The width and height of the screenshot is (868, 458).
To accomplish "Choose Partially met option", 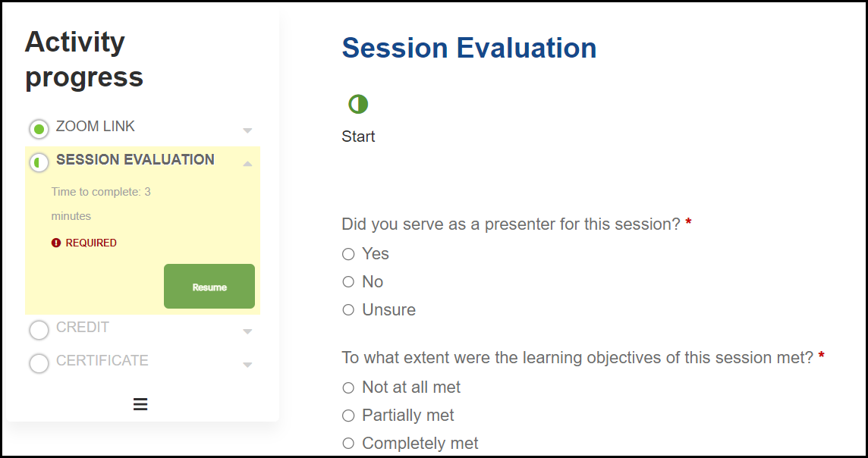I will pyautogui.click(x=348, y=416).
